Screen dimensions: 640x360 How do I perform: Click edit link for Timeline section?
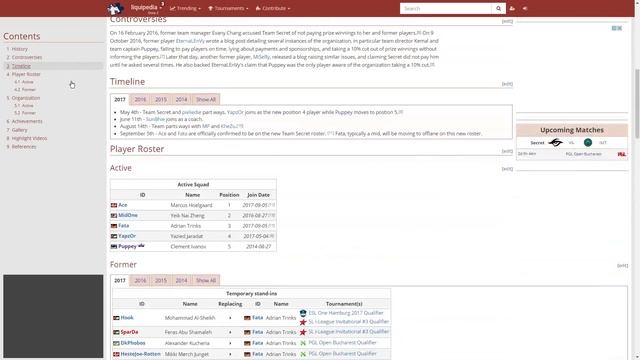[x=507, y=84]
